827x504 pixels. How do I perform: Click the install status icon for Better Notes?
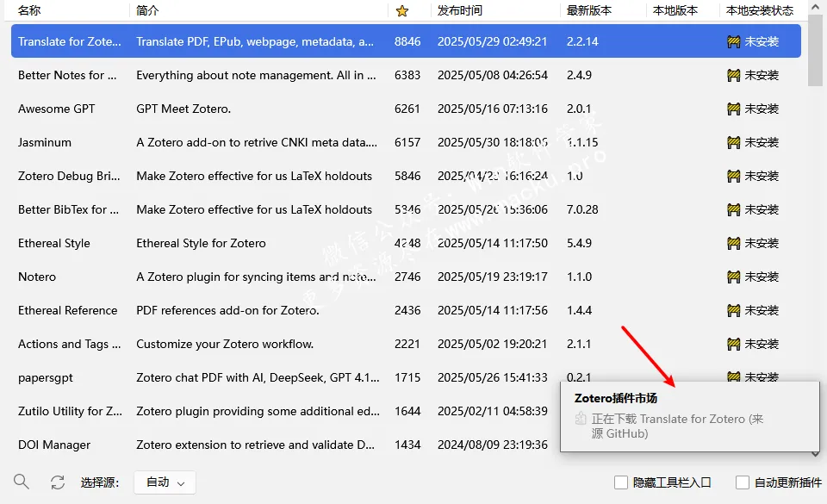click(x=734, y=76)
